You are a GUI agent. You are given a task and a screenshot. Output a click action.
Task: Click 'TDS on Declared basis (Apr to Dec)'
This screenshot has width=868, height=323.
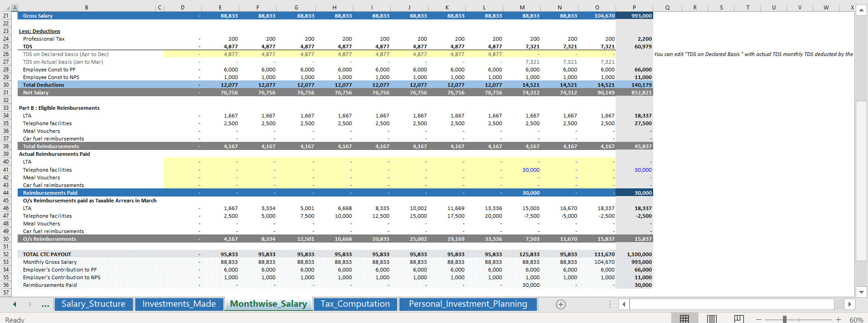point(66,54)
